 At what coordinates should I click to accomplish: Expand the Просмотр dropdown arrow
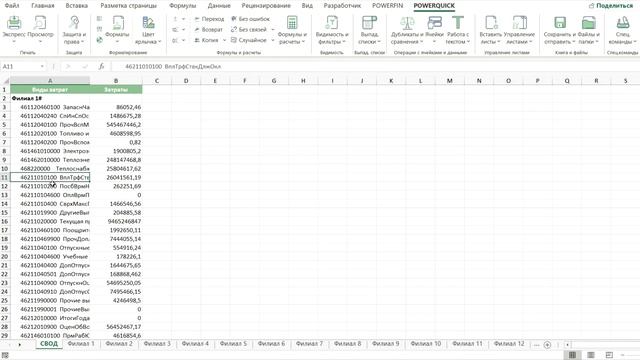(x=40, y=42)
